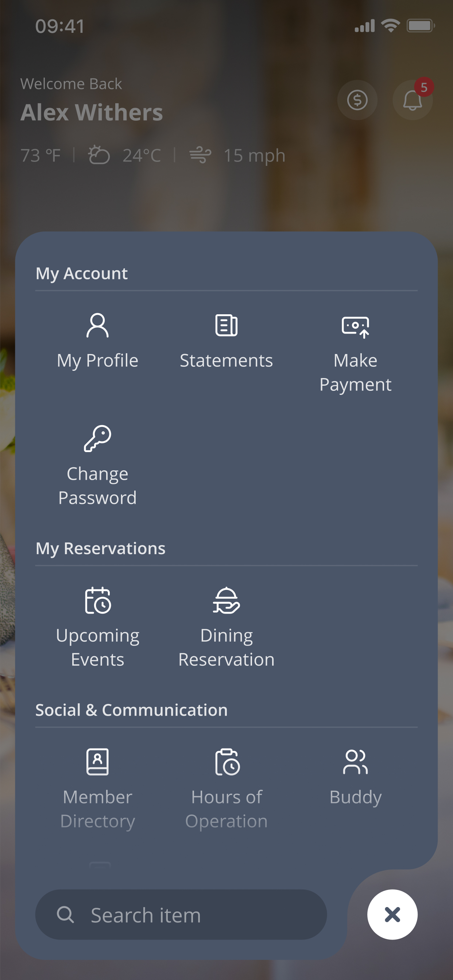The image size is (453, 980).
Task: Open the Member Directory icon
Action: click(x=97, y=762)
